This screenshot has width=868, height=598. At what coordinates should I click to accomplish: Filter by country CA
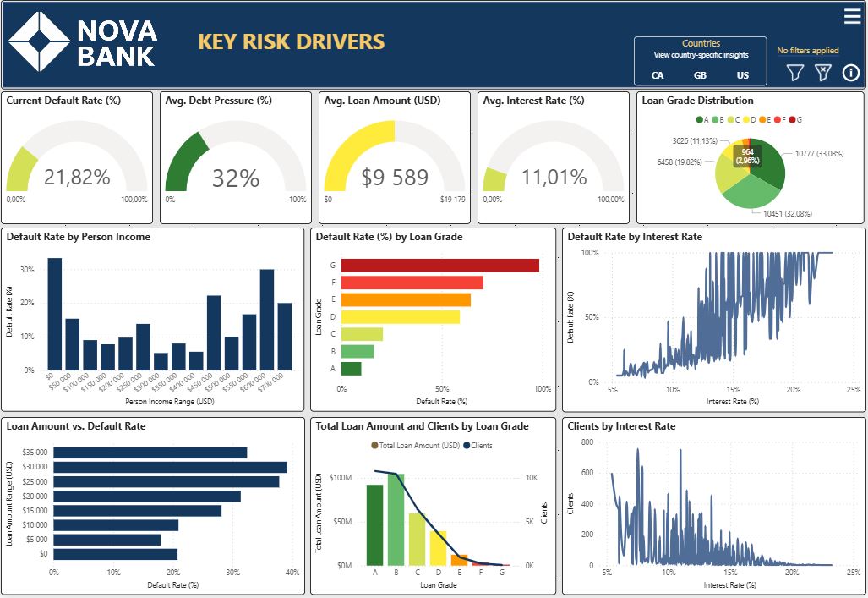(x=658, y=75)
